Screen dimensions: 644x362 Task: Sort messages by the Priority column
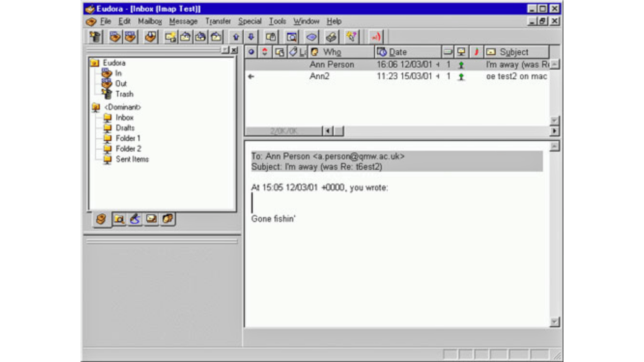[265, 52]
